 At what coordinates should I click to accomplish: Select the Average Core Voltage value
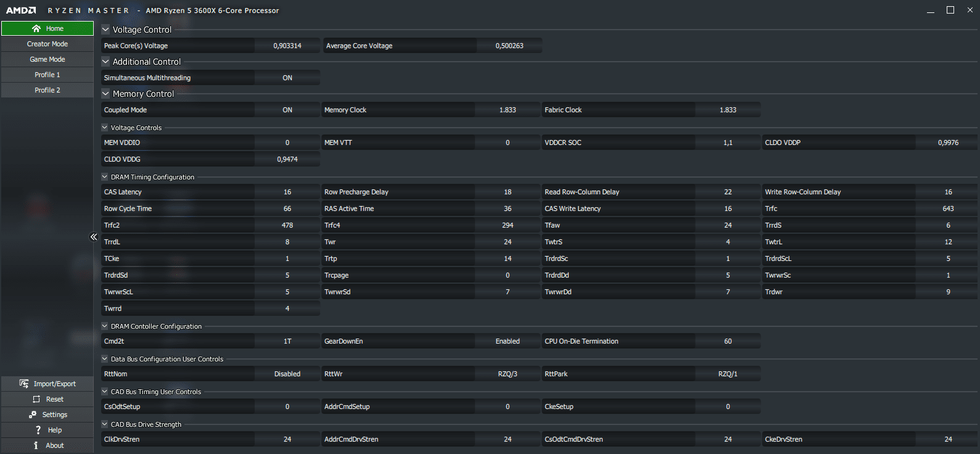point(509,46)
